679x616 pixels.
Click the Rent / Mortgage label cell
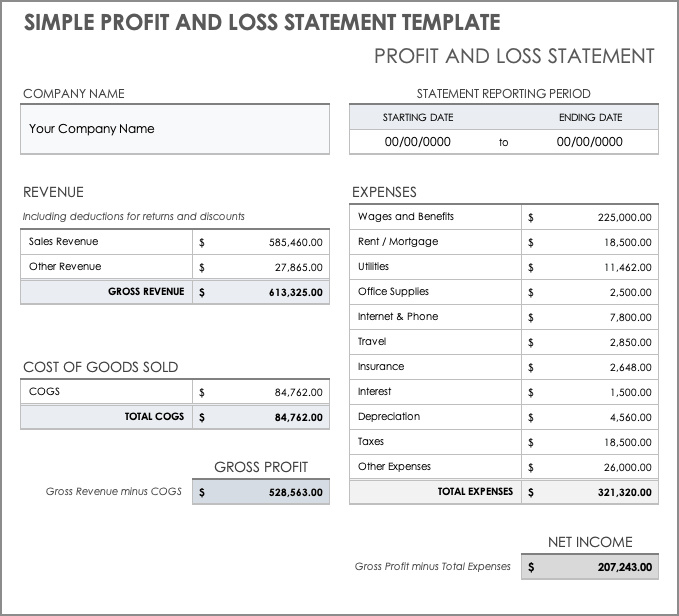(435, 242)
